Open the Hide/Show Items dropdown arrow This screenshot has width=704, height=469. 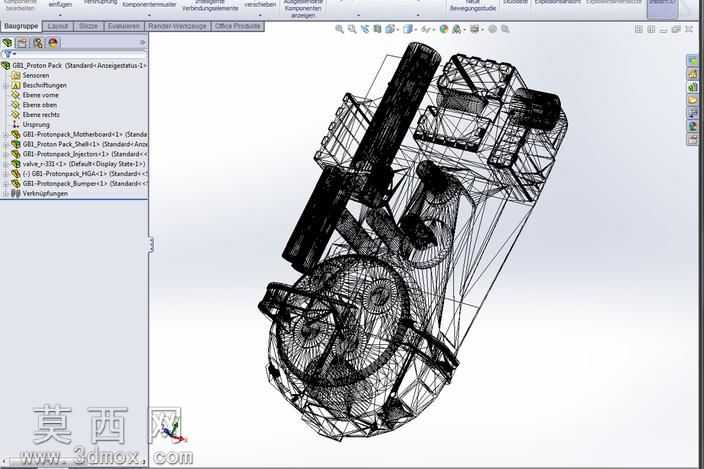[x=433, y=30]
